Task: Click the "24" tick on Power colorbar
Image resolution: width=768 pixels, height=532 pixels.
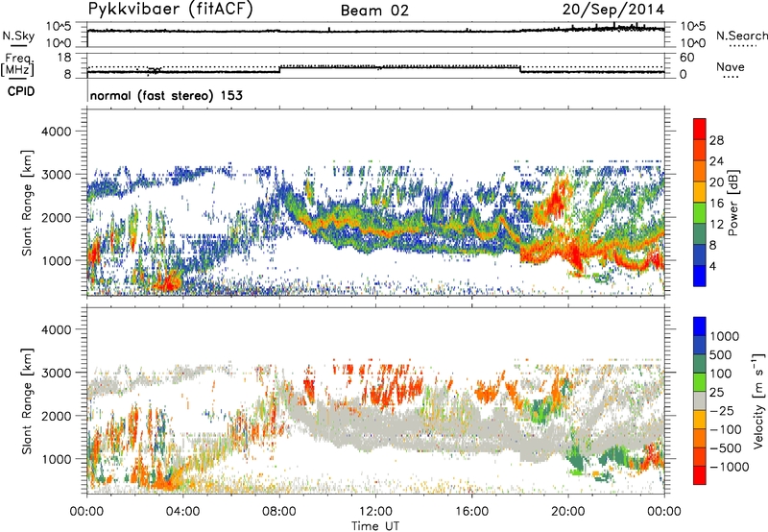Action: coord(716,161)
